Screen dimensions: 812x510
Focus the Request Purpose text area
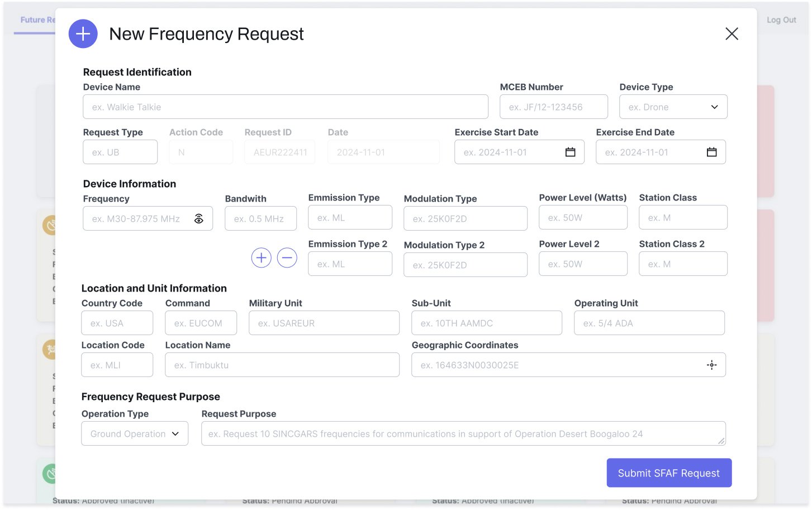pyautogui.click(x=463, y=434)
